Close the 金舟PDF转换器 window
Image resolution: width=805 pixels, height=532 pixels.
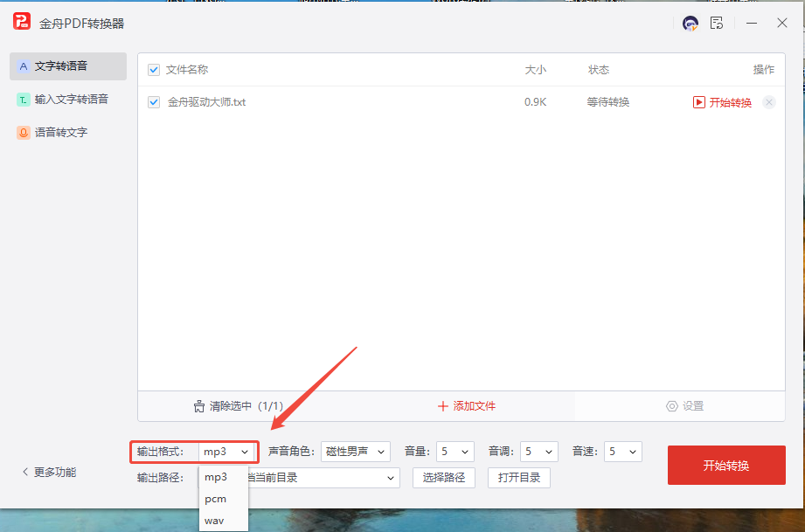(x=782, y=23)
